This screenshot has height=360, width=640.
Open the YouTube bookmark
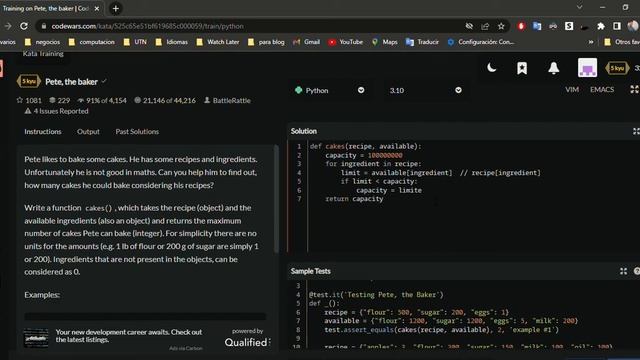(x=346, y=42)
